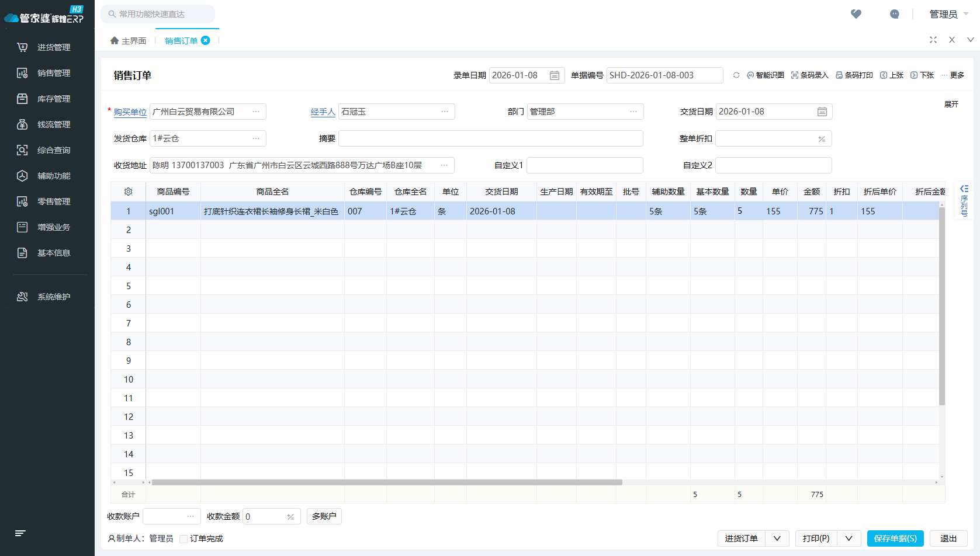Screen dimensions: 980x556
Task: Open the table column settings gear
Action: point(129,192)
